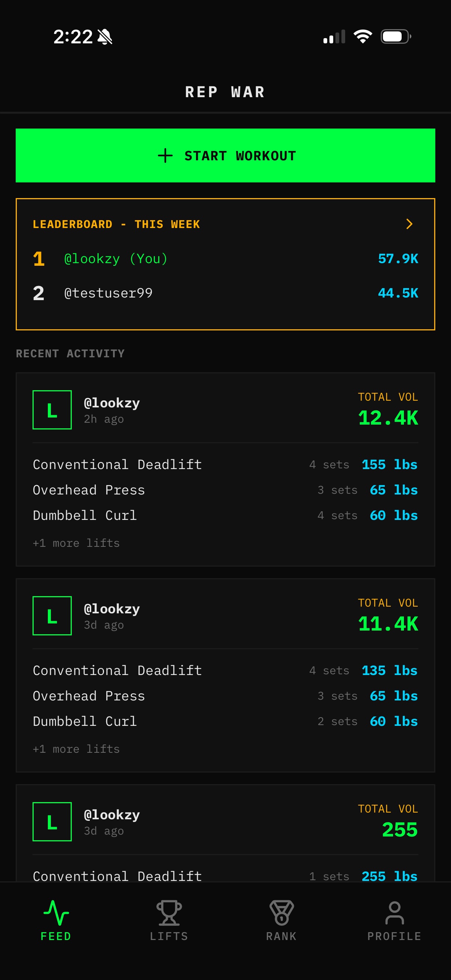Select Conventional Deadlift in the 2h ago workout
The width and height of the screenshot is (451, 980).
click(x=117, y=464)
